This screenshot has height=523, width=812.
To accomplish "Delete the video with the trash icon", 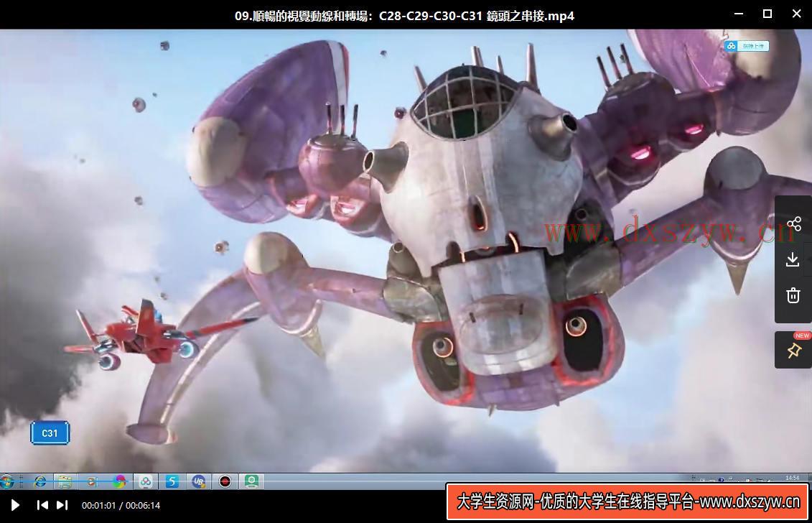I will point(793,295).
